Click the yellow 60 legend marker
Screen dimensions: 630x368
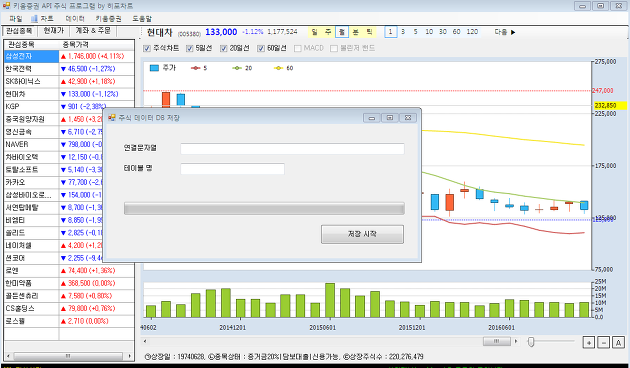(x=278, y=68)
